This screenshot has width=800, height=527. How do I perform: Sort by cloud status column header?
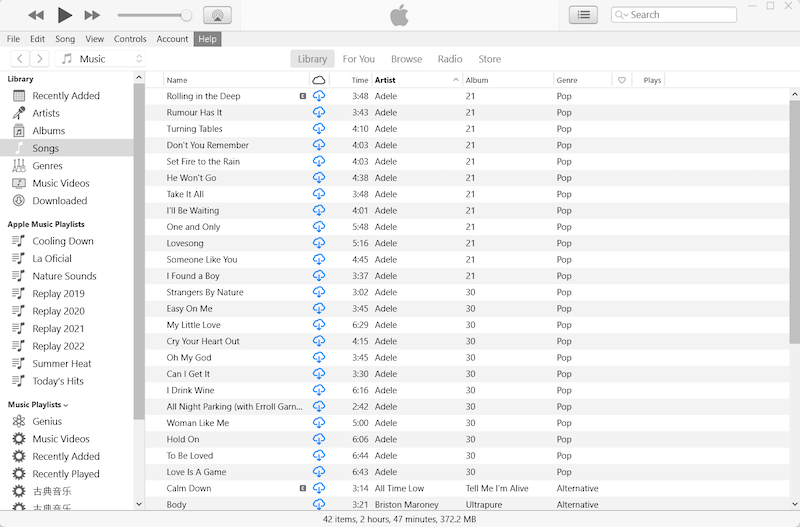point(319,80)
